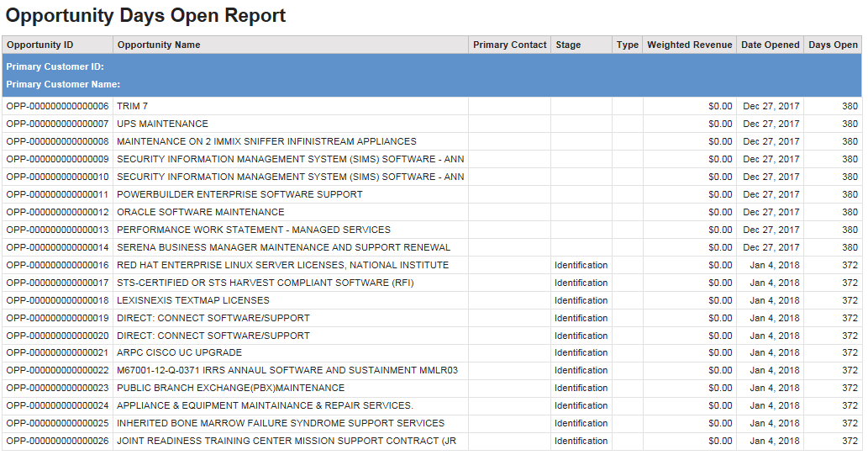Screen dimensions: 868x455
Task: Sort by the Date Opened column header
Action: (x=770, y=45)
